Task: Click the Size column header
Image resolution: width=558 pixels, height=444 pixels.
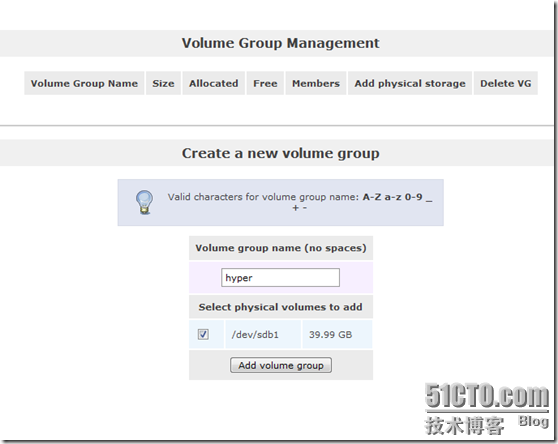Action: [x=163, y=83]
